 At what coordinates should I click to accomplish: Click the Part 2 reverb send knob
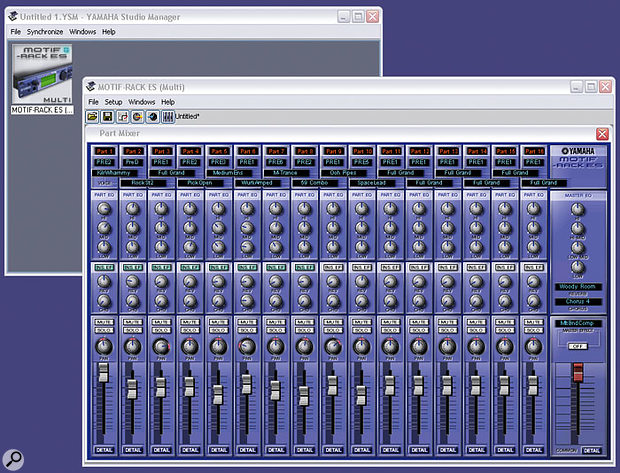[132, 281]
